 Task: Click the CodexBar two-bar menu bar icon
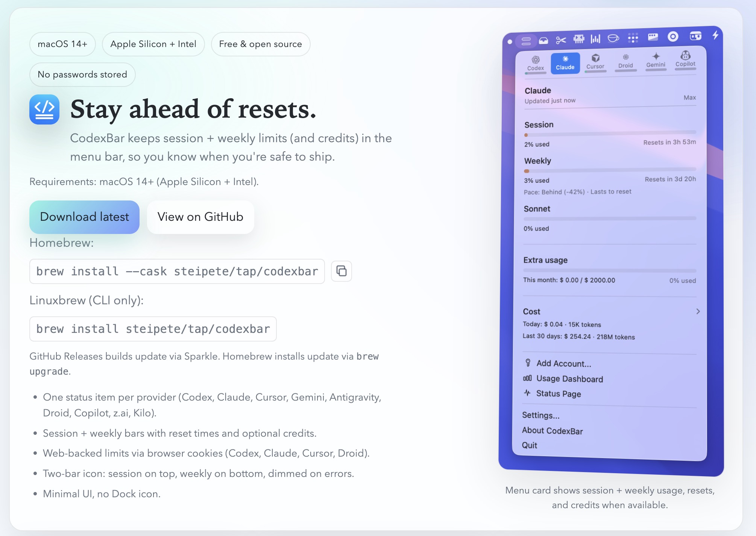click(x=526, y=41)
